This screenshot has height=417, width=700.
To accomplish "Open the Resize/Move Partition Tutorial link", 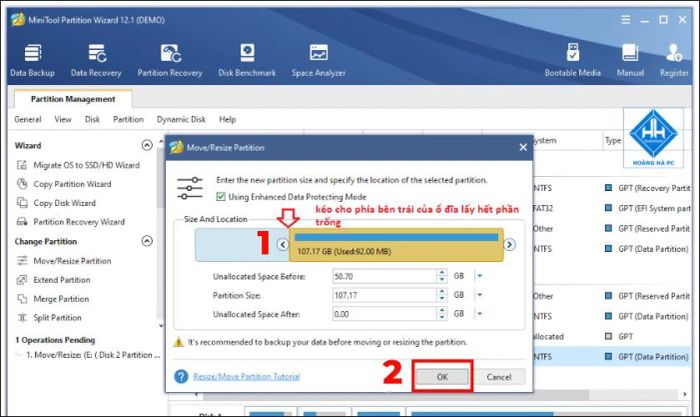I will [246, 376].
